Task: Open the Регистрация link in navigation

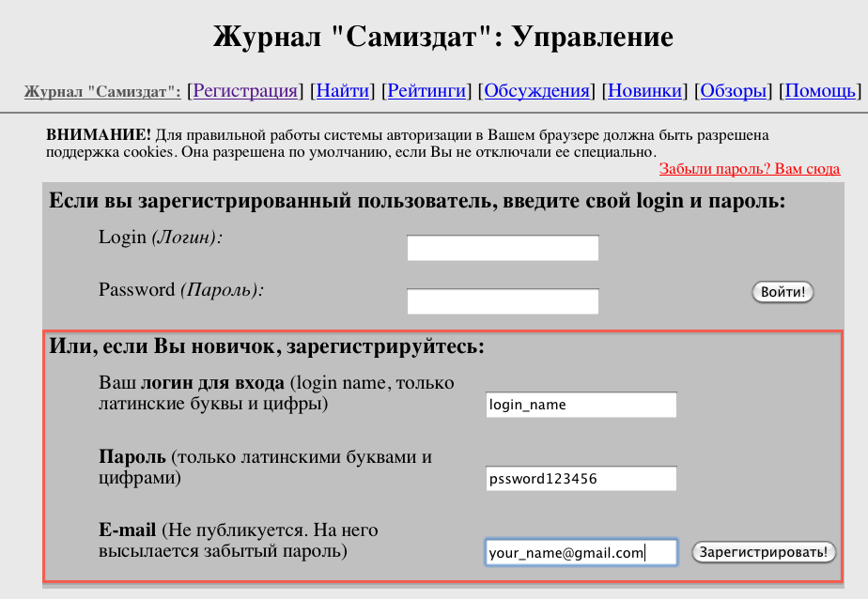Action: (245, 91)
